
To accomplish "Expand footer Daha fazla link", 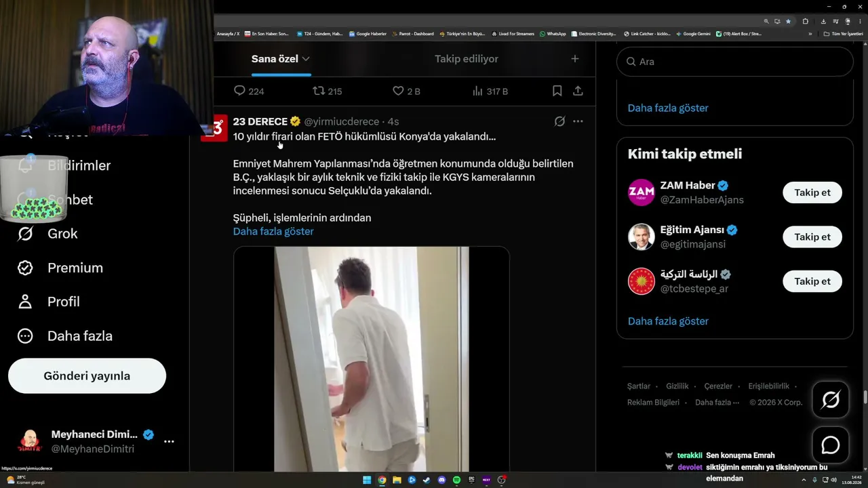I will click(717, 403).
